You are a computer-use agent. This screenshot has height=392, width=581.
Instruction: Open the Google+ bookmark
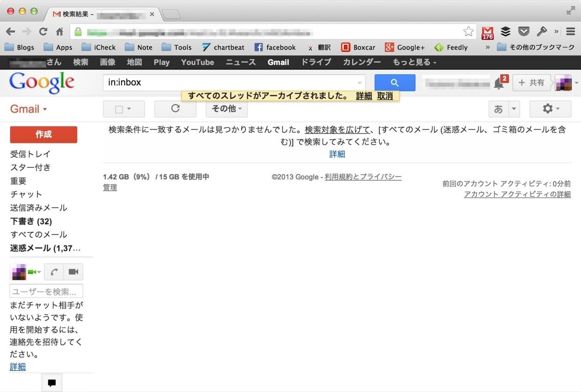coord(405,47)
